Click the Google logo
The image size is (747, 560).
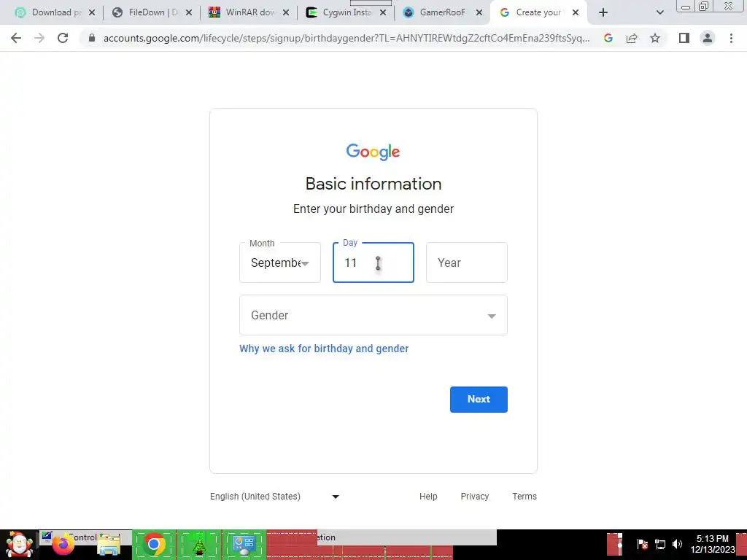coord(373,152)
